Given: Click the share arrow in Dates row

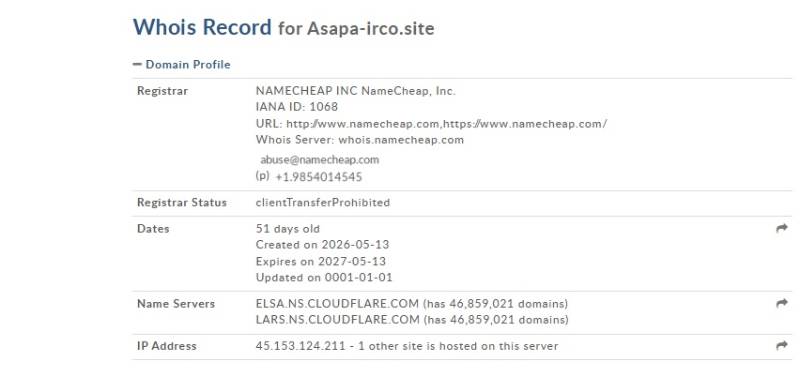Looking at the screenshot, I should [782, 228].
